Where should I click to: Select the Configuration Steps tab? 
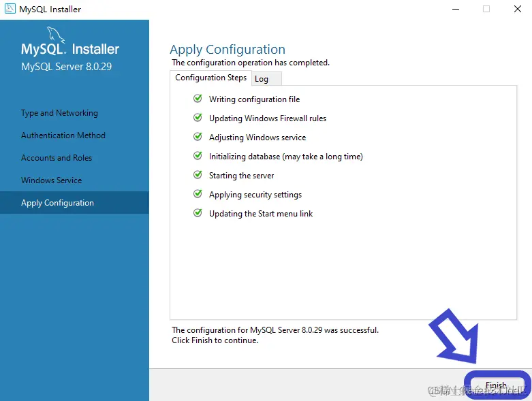(210, 78)
